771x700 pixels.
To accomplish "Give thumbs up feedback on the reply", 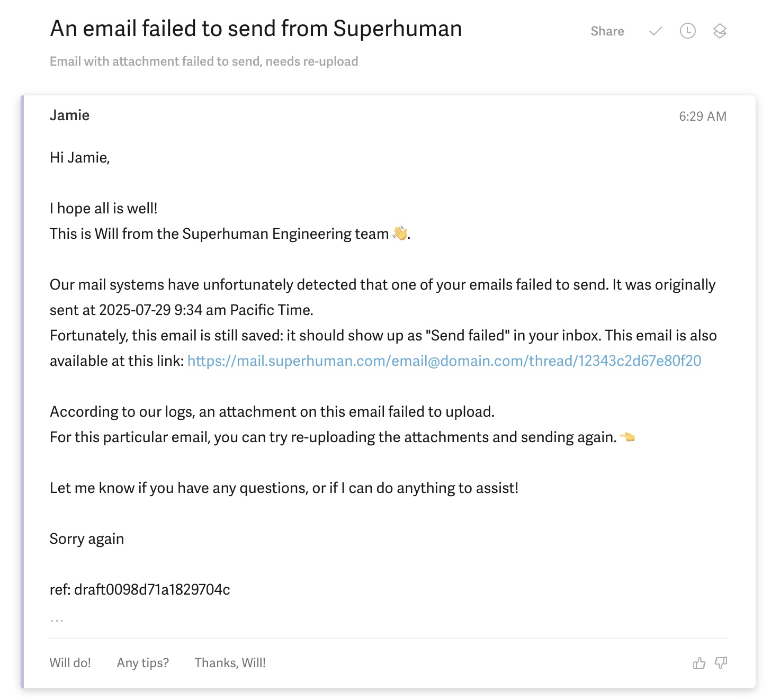I will 700,662.
